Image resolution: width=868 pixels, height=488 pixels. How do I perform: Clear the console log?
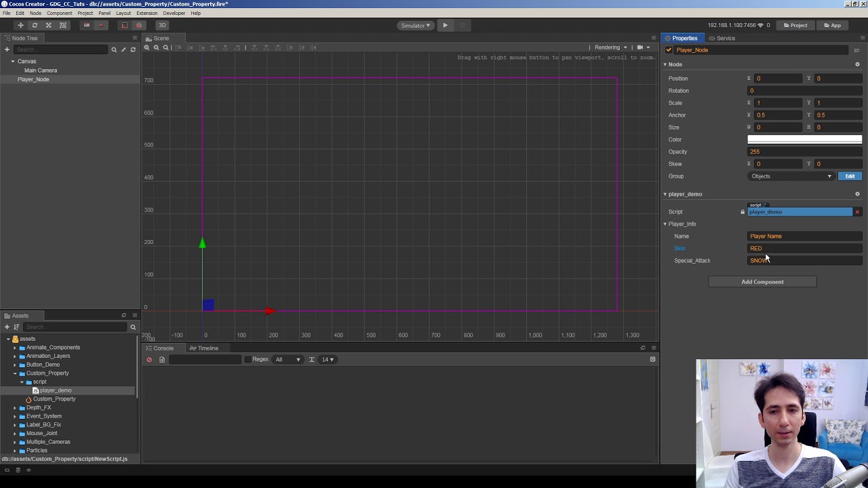(149, 360)
